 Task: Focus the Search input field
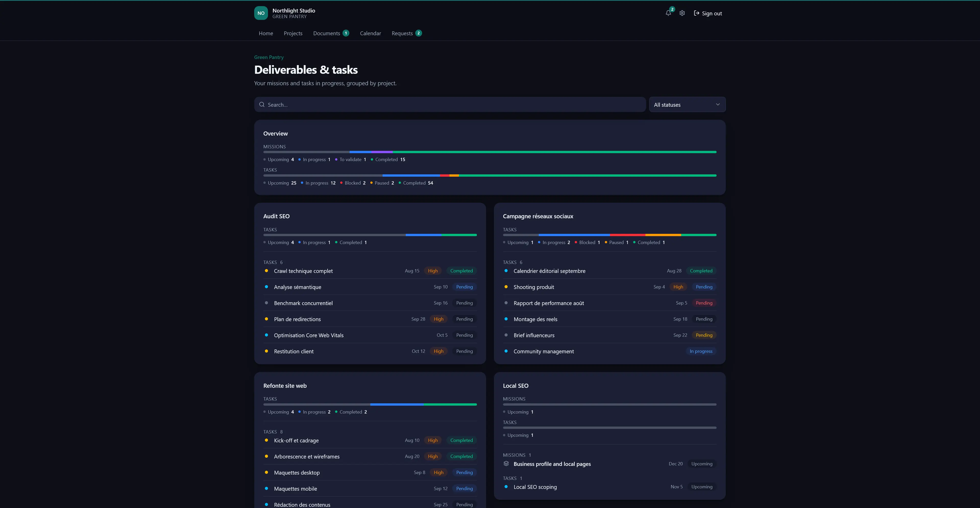point(450,105)
